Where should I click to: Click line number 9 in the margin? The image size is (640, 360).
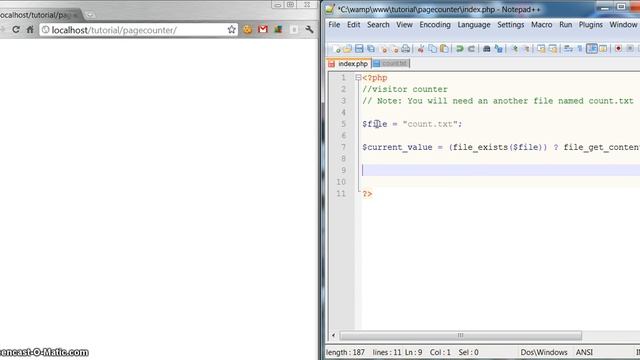(343, 170)
